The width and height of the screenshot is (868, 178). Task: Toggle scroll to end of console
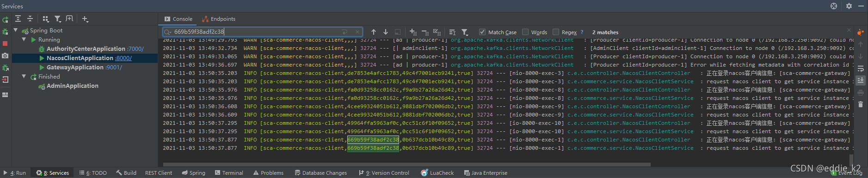tap(860, 80)
